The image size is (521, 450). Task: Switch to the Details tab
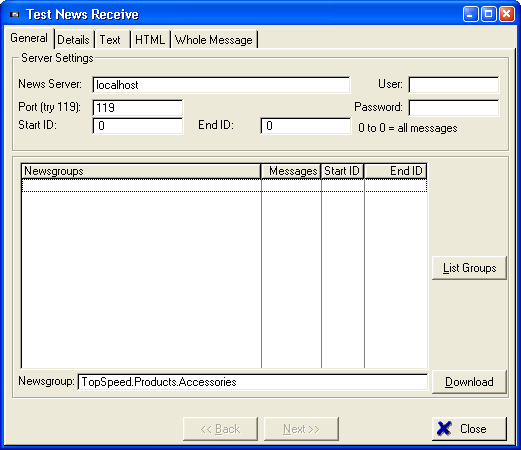74,40
